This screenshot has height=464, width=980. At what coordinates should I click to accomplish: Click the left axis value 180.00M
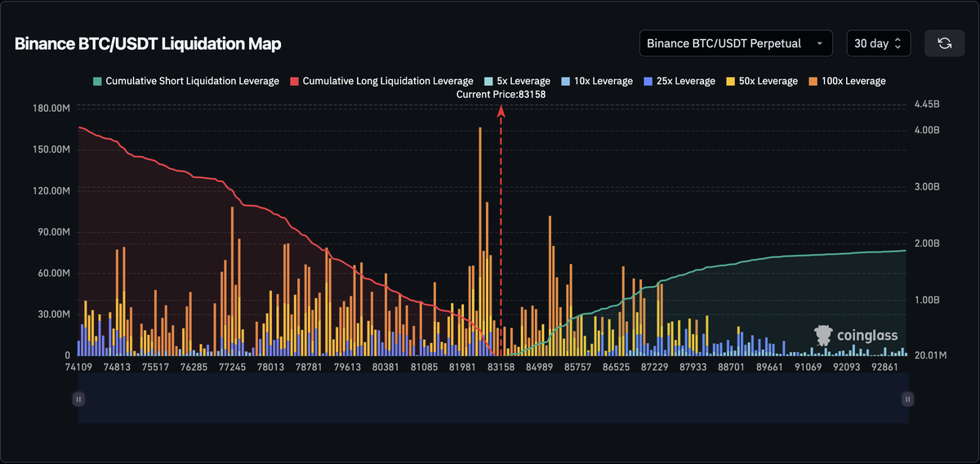pos(51,109)
